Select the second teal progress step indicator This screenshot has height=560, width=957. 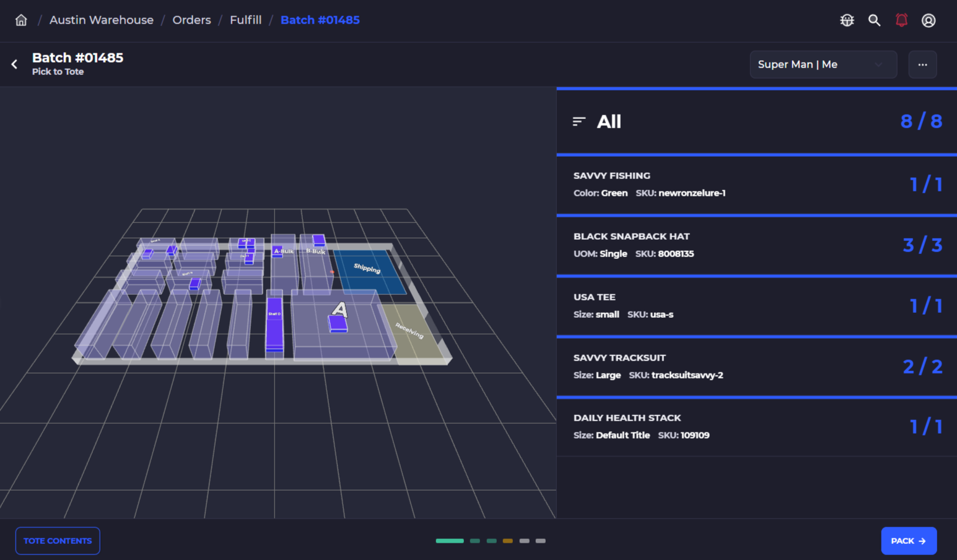(x=474, y=541)
